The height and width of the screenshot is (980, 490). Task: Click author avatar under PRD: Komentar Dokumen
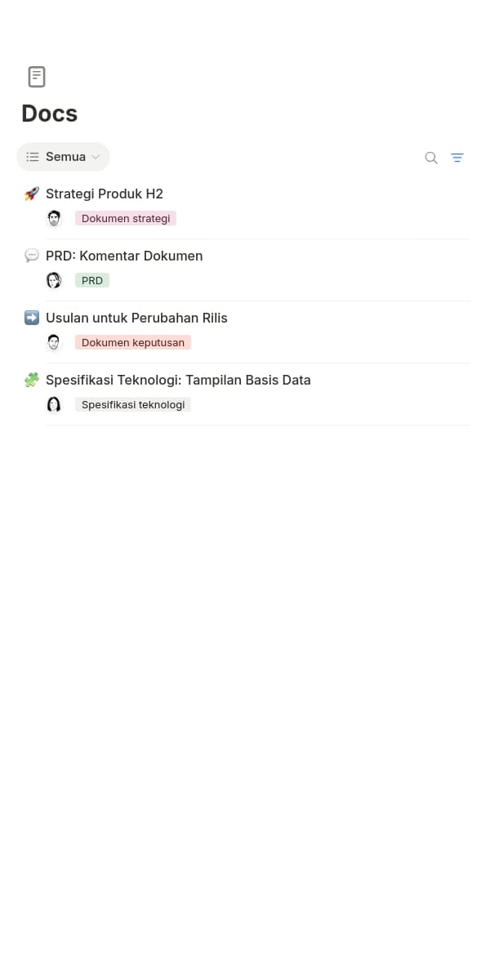tap(54, 280)
